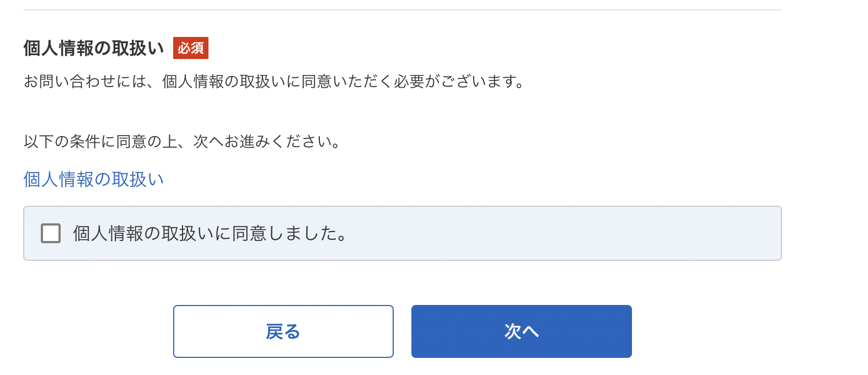Click the sentence starting with お問い合わせには
Screen dimensions: 868x375
pyautogui.click(x=274, y=82)
